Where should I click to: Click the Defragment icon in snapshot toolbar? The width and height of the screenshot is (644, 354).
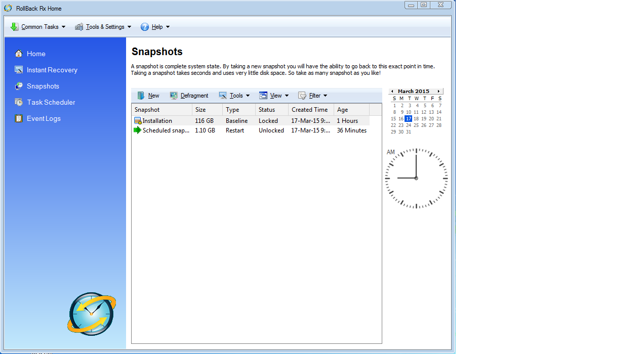(x=174, y=96)
